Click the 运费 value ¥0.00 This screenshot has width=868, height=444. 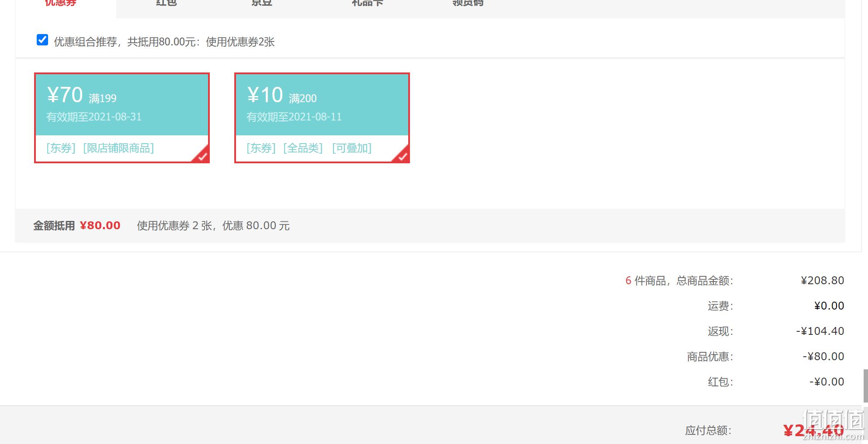tap(829, 306)
